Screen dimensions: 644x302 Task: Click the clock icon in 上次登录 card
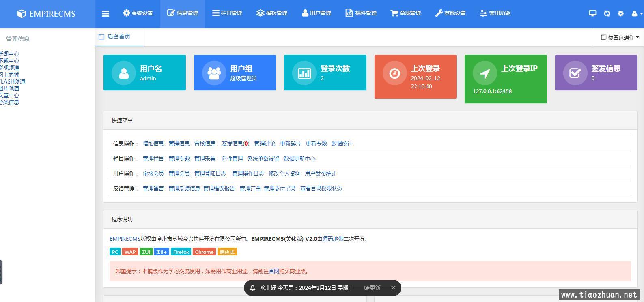(x=394, y=73)
